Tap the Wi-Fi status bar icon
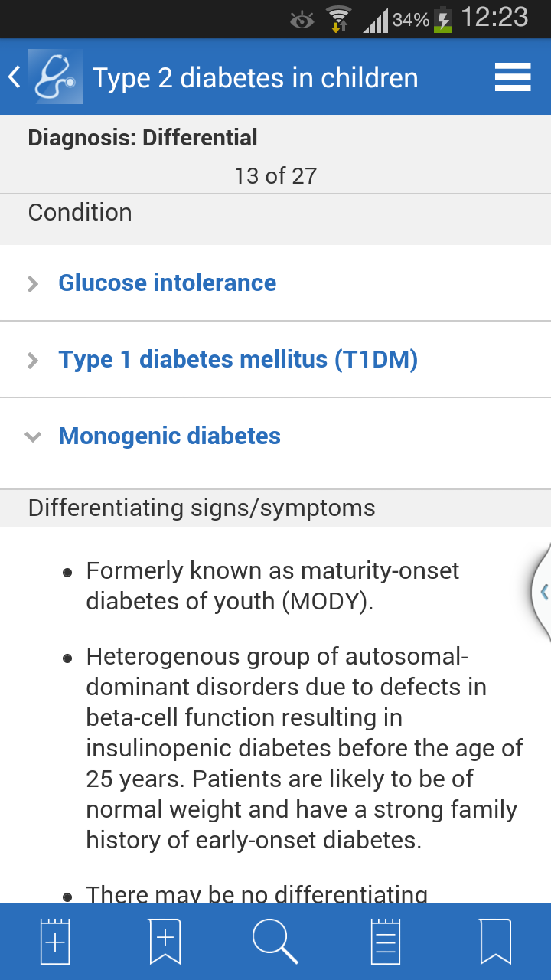Image resolution: width=551 pixels, height=980 pixels. click(337, 19)
